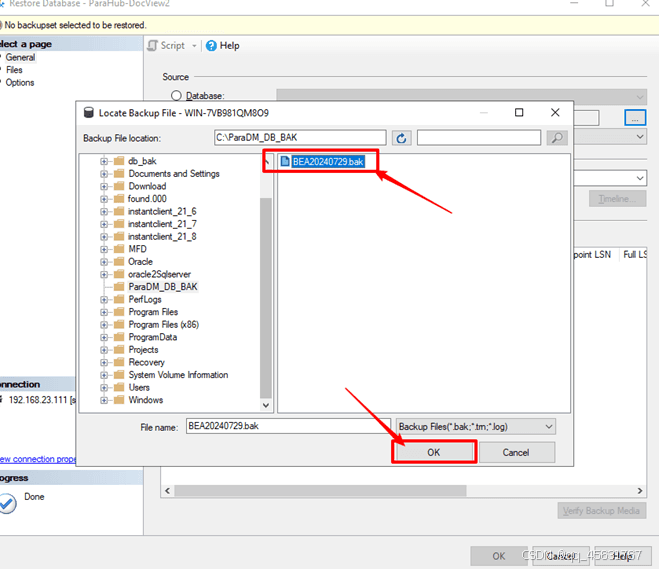Select the instantclient_21_7 folder
The width and height of the screenshot is (659, 569).
(162, 224)
